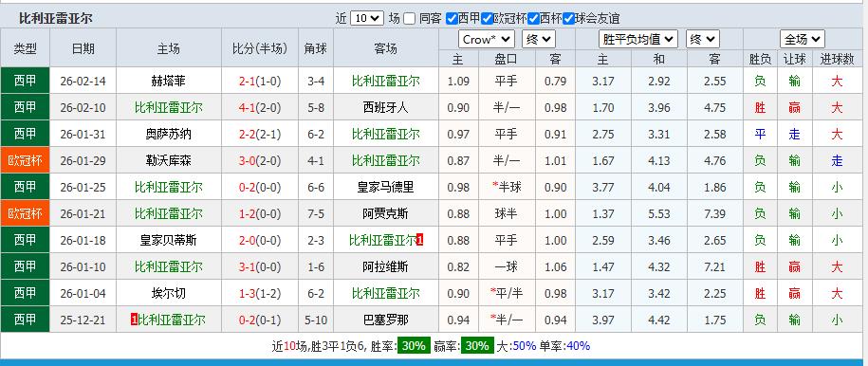This screenshot has width=868, height=366.
Task: Click the 比利亚雷亚尔 section title
Action: (55, 18)
